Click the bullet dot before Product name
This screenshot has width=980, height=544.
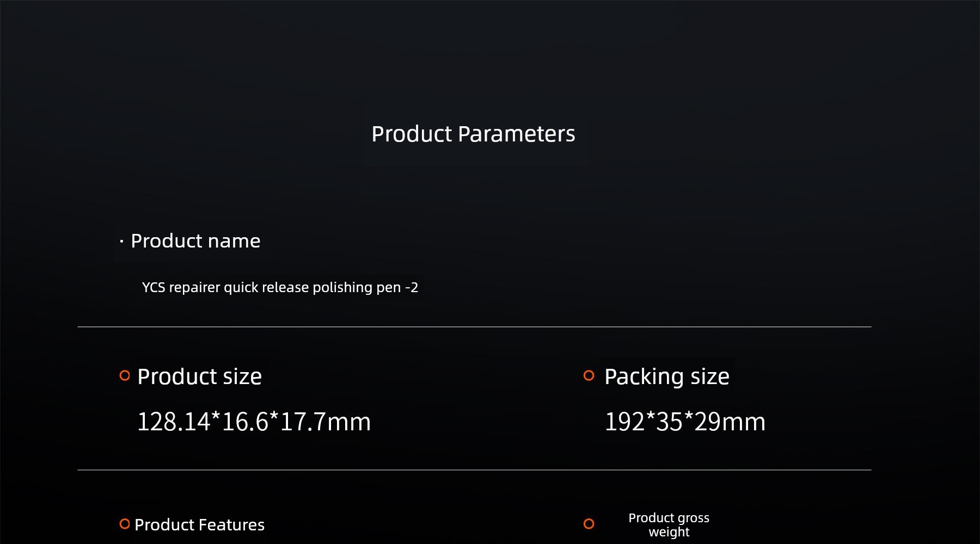pos(121,241)
